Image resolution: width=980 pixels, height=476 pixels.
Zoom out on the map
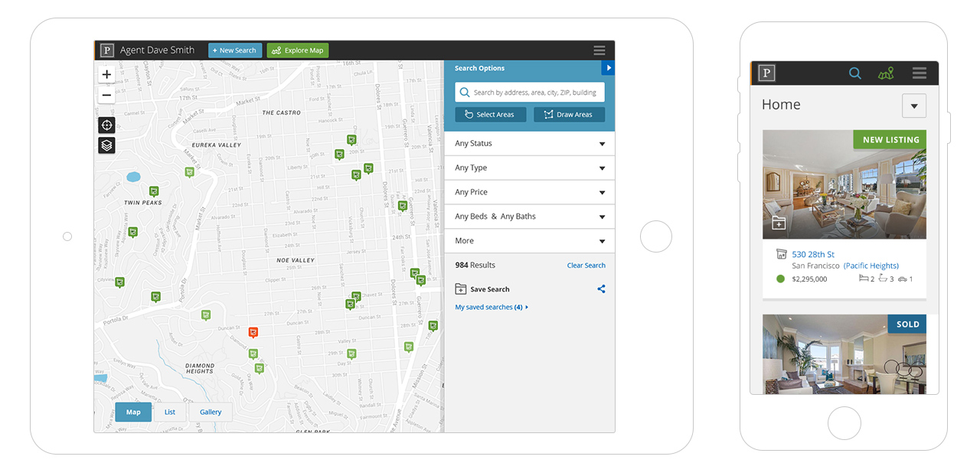coord(106,96)
